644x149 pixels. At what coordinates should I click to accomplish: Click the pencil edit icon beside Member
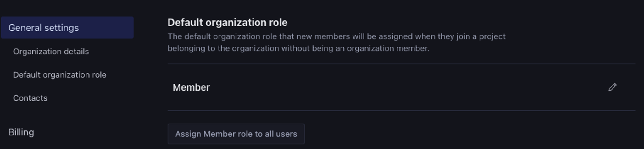[x=612, y=87]
